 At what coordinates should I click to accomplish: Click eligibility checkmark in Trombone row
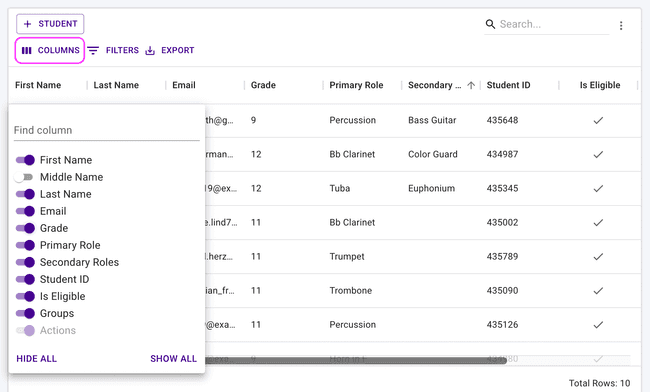click(598, 290)
